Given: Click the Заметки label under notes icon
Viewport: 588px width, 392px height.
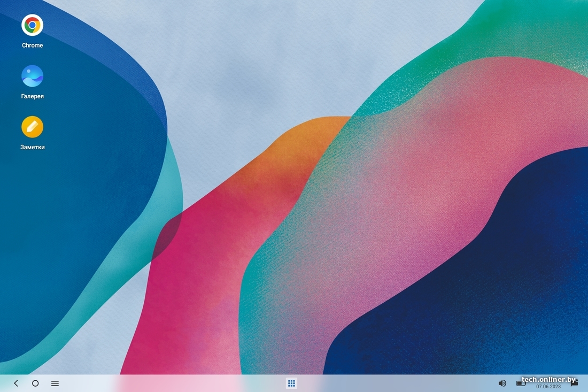Looking at the screenshot, I should pos(32,147).
